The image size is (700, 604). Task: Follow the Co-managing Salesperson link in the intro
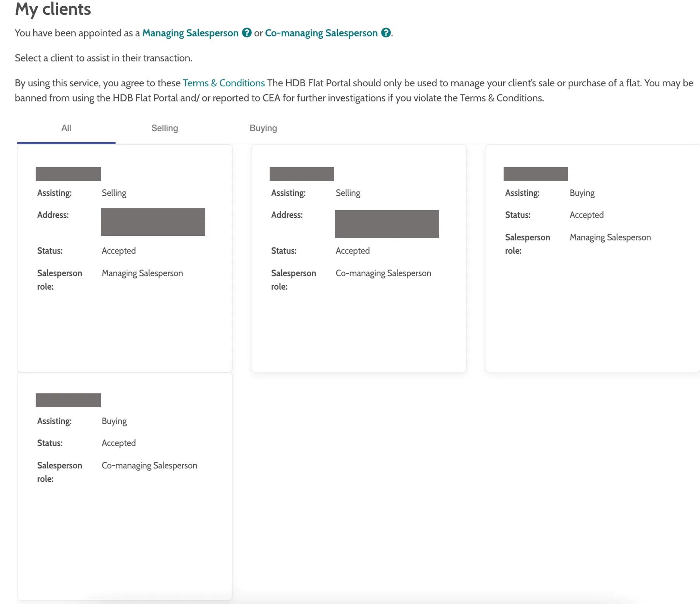pyautogui.click(x=321, y=33)
